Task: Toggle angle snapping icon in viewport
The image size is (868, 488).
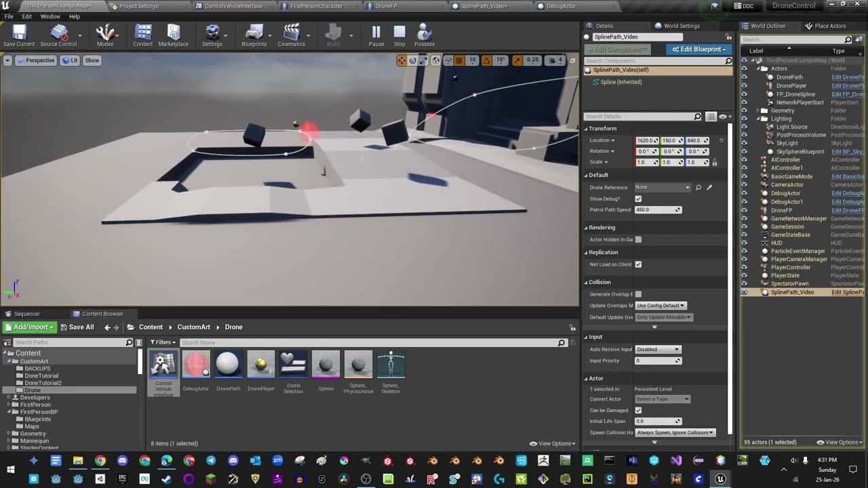Action: coord(486,60)
